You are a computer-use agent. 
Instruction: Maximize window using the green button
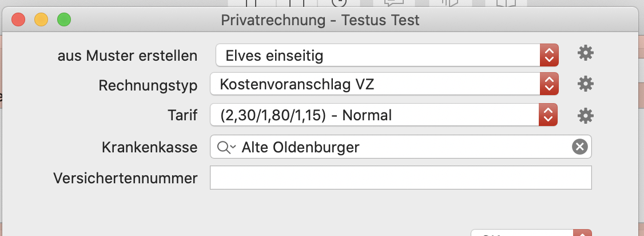click(63, 19)
